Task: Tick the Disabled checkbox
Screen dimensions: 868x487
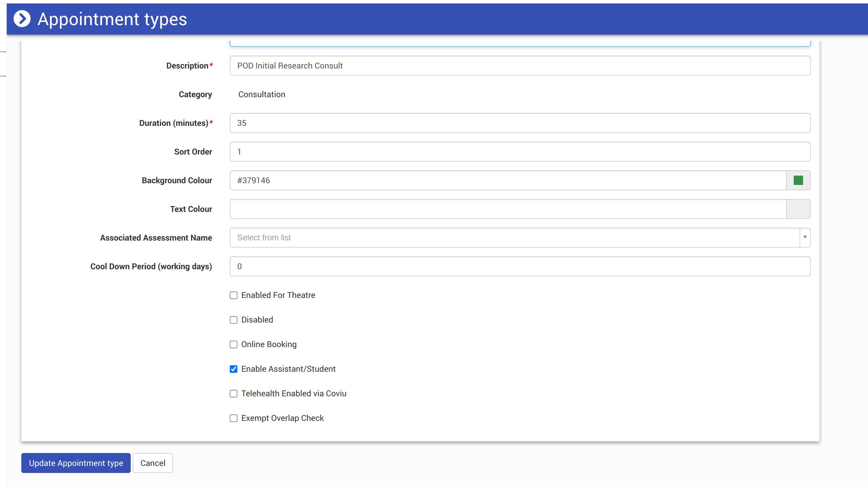Action: click(234, 320)
